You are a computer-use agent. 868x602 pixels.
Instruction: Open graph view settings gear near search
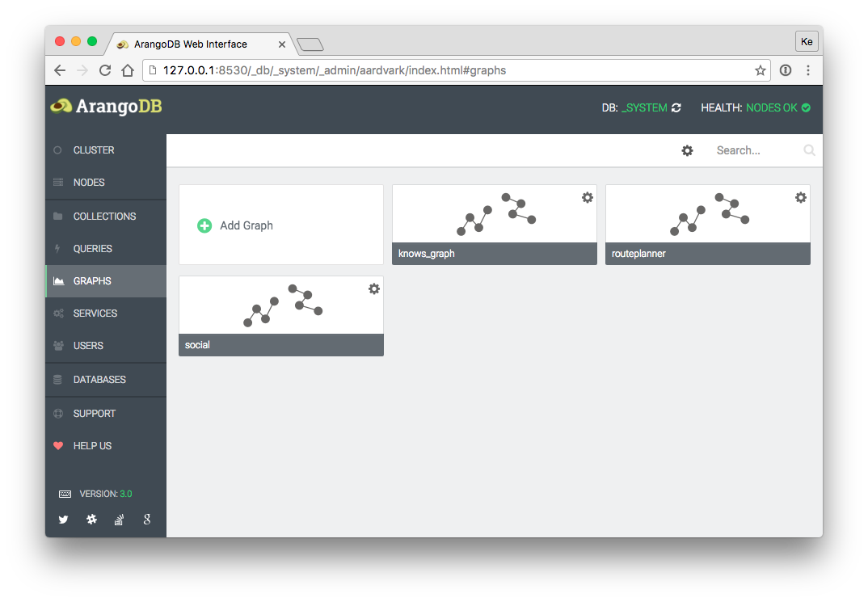point(687,150)
